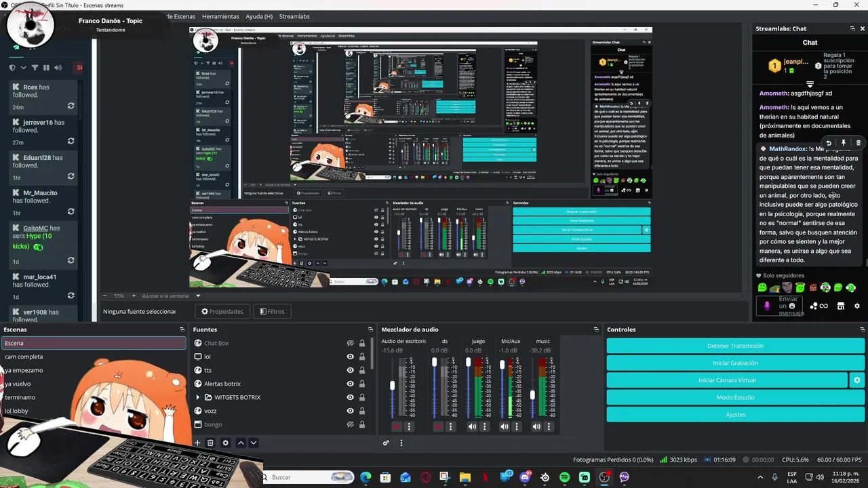Undock the Escenas panel

[182, 329]
